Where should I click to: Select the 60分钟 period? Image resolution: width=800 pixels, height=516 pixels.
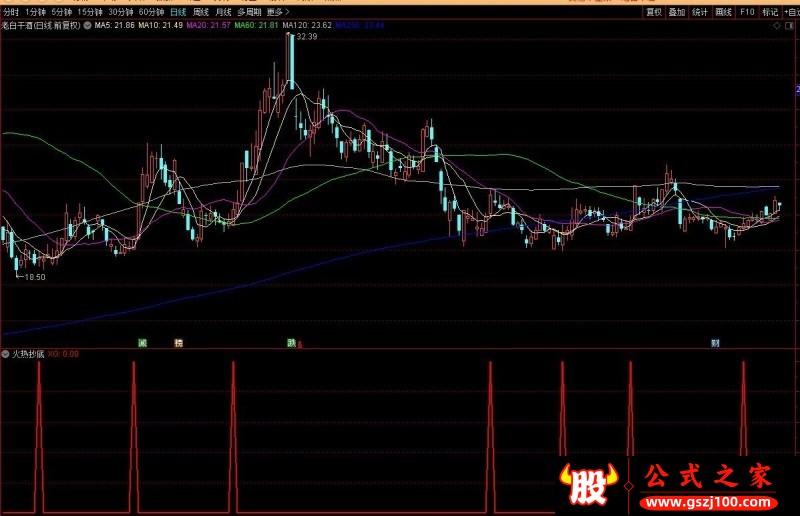tap(151, 12)
